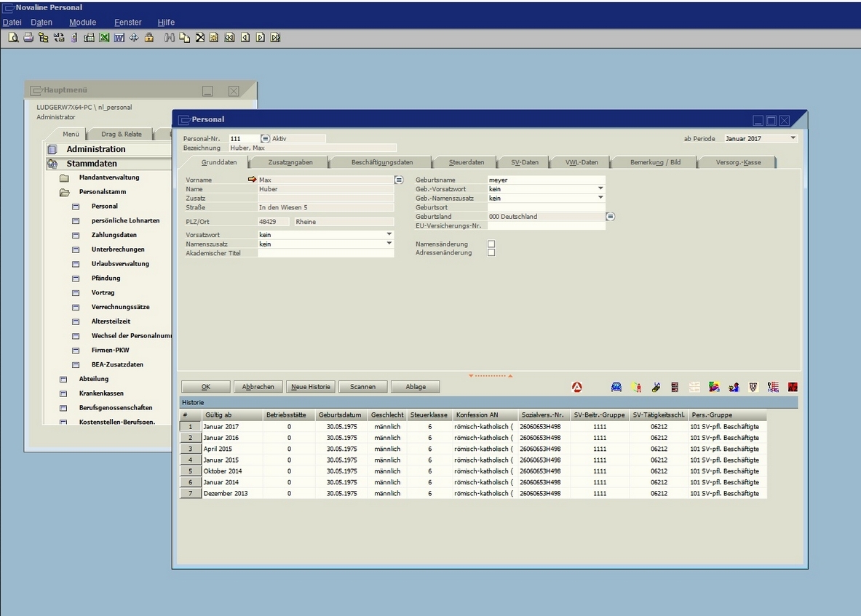Click the blue car Firmen-PKW icon
The width and height of the screenshot is (861, 616).
coord(616,387)
